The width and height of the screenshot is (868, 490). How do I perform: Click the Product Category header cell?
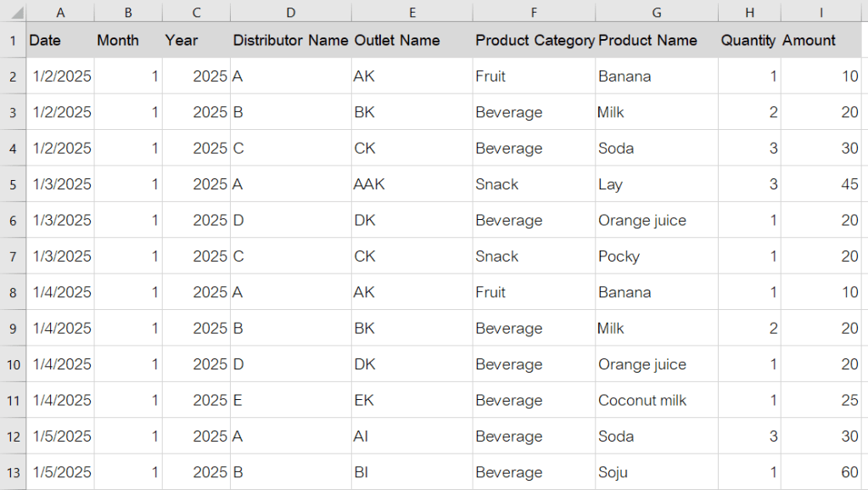click(534, 40)
